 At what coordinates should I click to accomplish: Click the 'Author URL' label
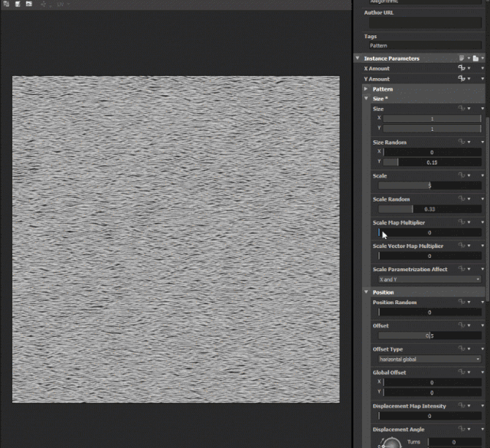(x=379, y=13)
